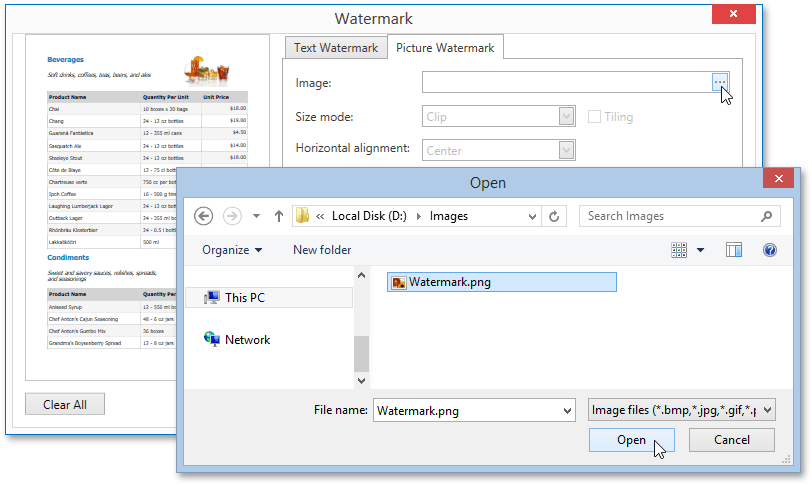Close the Open dialog

[778, 179]
